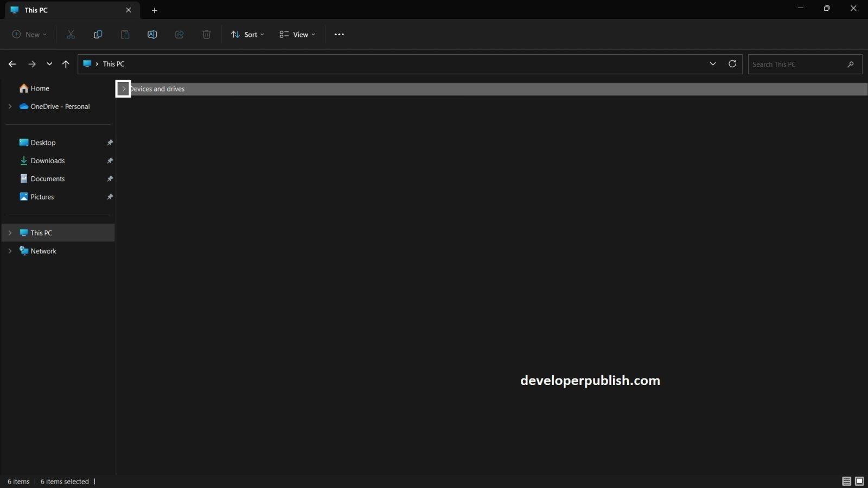Click the Up one level arrow
Image resolution: width=868 pixels, height=488 pixels.
66,63
